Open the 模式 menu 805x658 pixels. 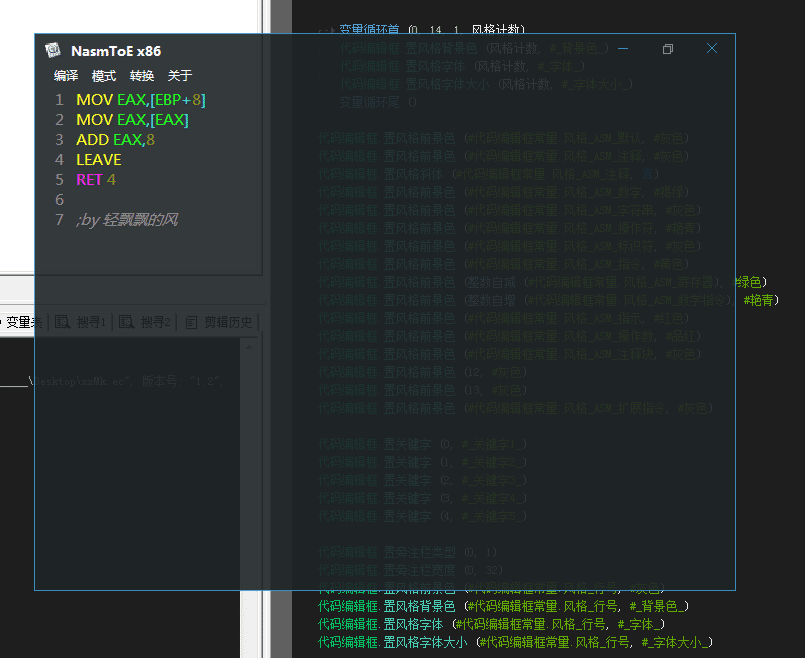click(104, 76)
